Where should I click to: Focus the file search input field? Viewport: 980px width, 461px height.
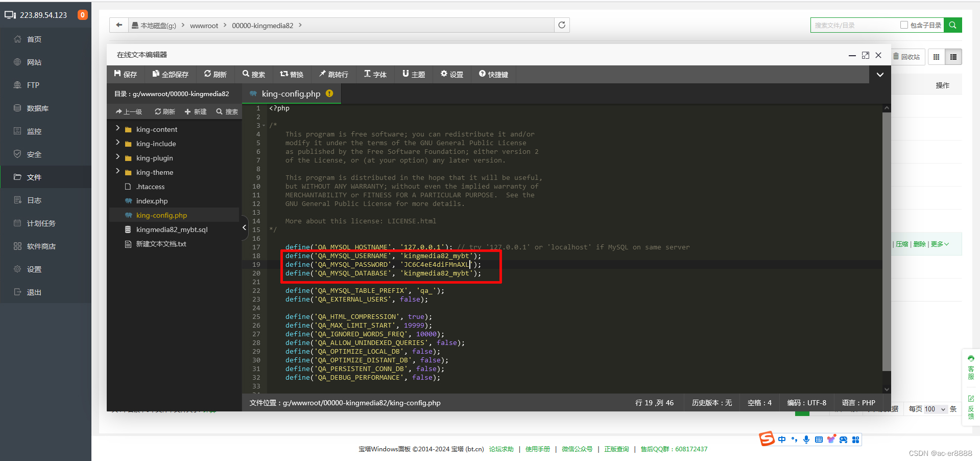(855, 25)
